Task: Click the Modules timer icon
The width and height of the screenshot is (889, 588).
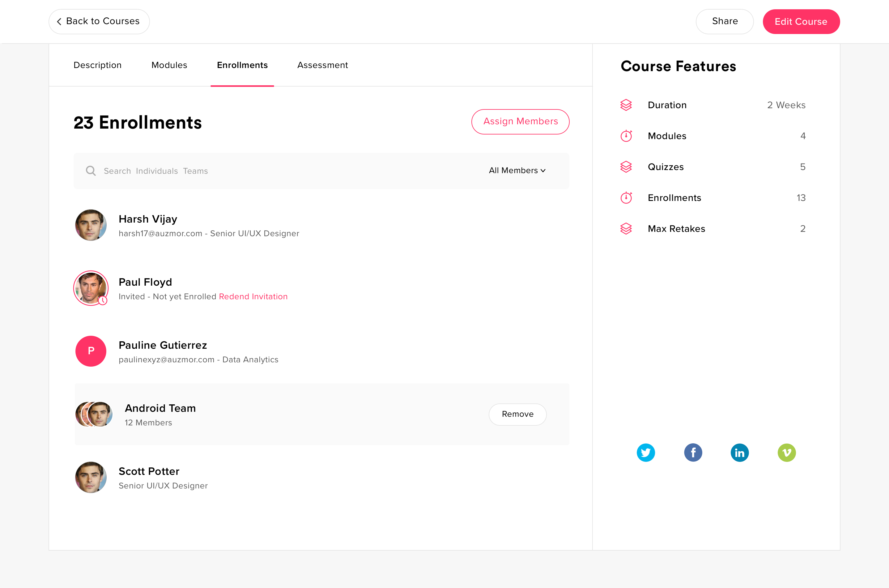Action: pyautogui.click(x=626, y=136)
